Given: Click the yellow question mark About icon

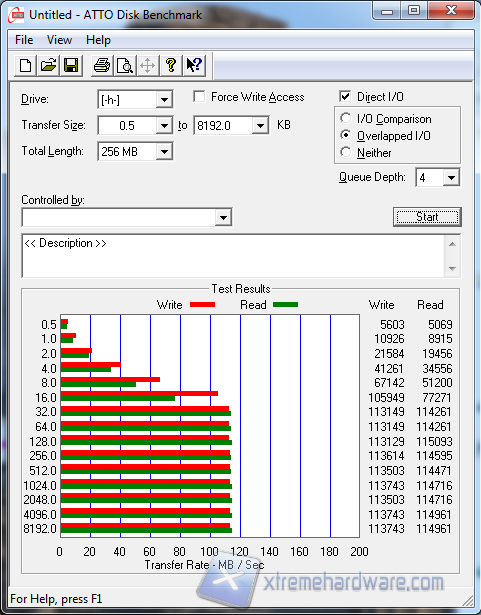Looking at the screenshot, I should (171, 65).
